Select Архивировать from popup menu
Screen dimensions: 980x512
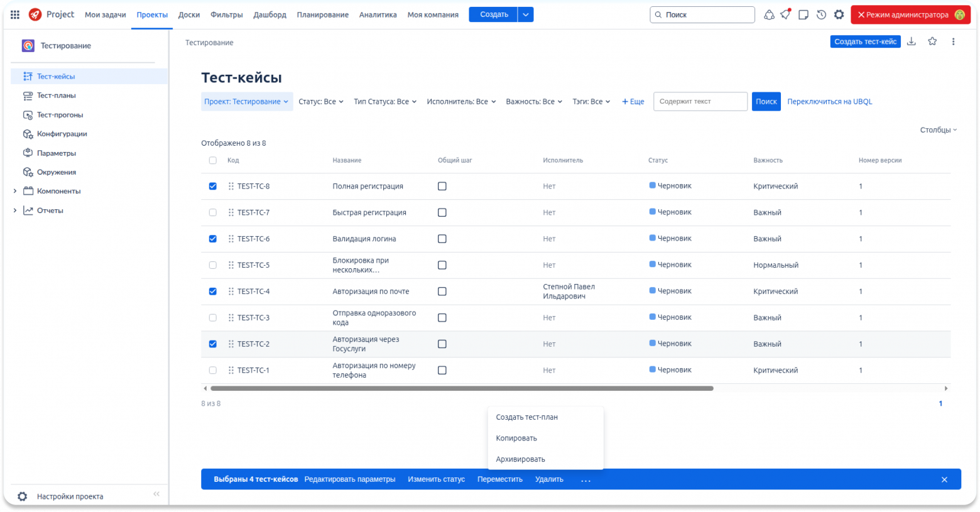pos(545,459)
